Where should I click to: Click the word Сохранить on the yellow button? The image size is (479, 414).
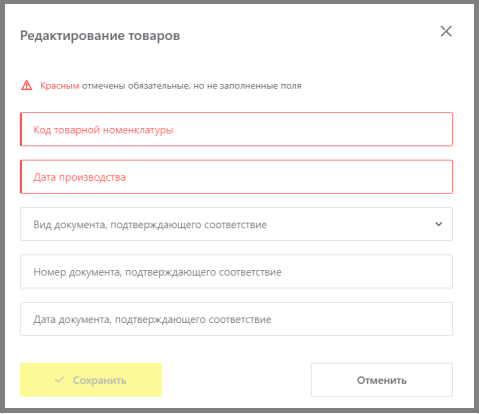[100, 380]
